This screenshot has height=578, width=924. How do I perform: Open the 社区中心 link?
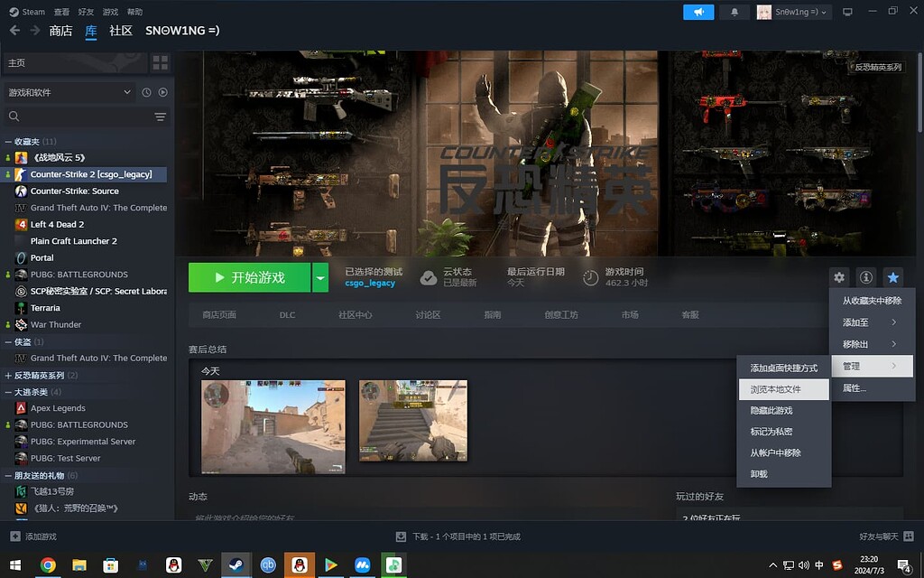click(x=356, y=315)
